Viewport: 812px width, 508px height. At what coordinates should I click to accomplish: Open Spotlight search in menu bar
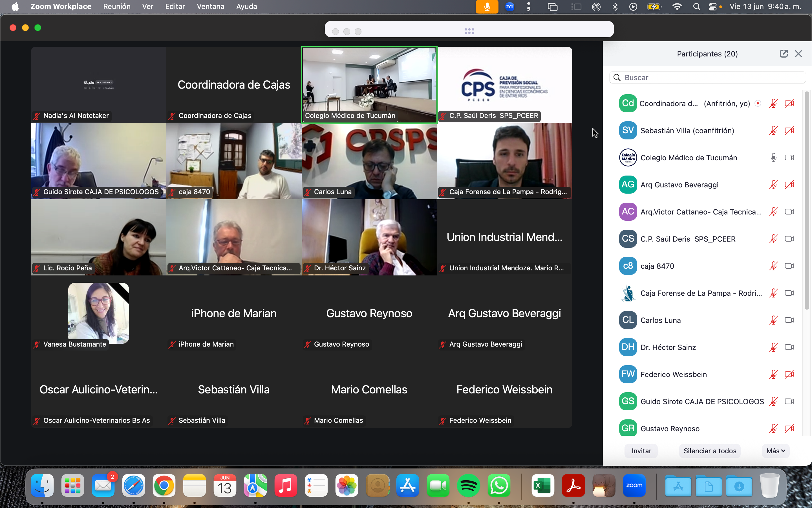coord(697,6)
